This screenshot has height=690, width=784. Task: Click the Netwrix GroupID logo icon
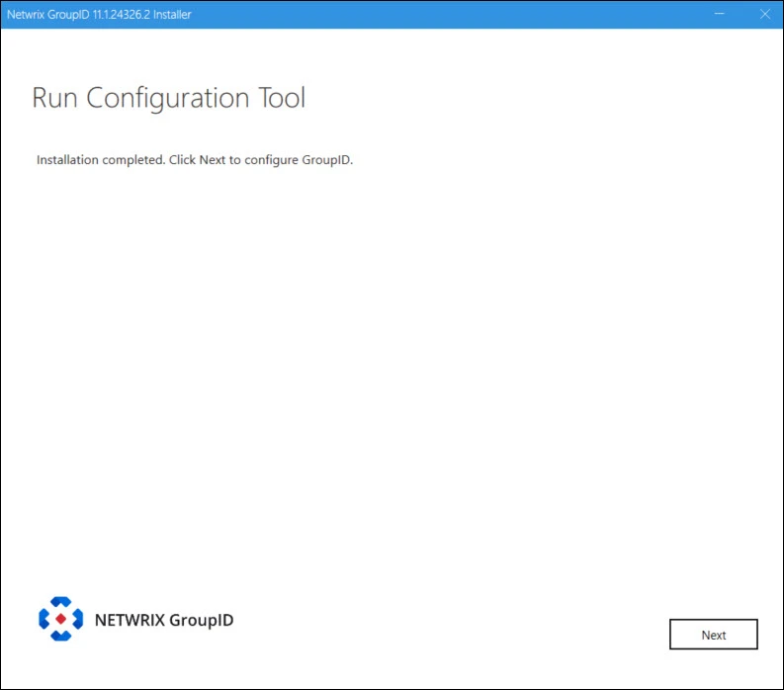coord(61,619)
